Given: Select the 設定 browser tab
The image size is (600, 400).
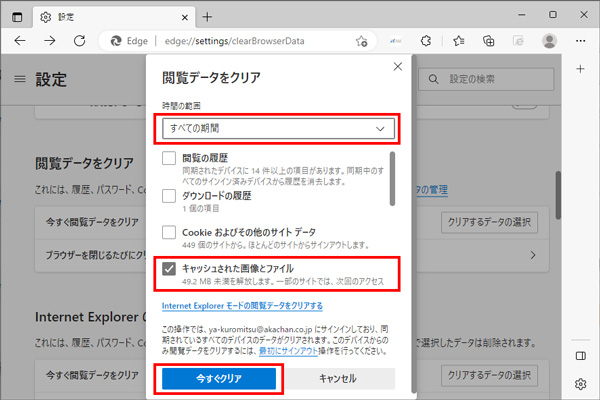Looking at the screenshot, I should point(113,17).
